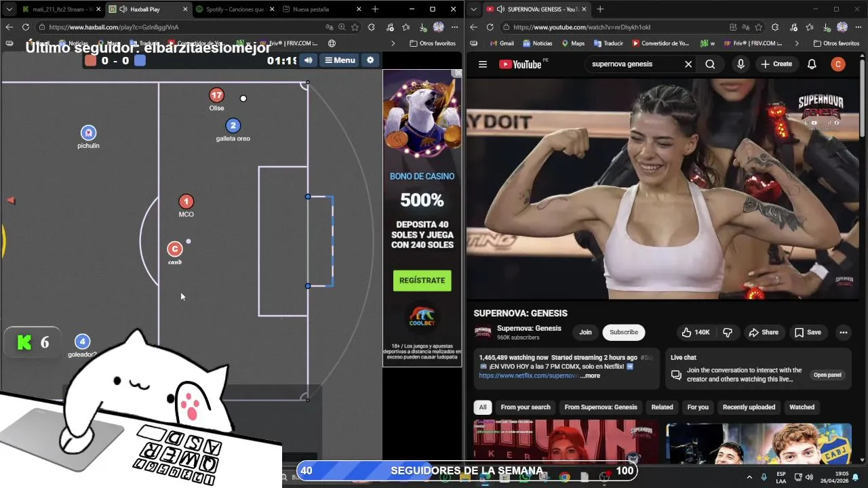
Task: Reload the YouTube page
Action: 490,27
